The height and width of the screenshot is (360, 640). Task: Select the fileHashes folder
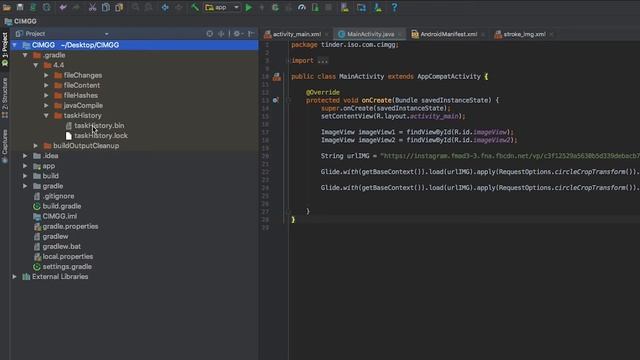(x=80, y=96)
